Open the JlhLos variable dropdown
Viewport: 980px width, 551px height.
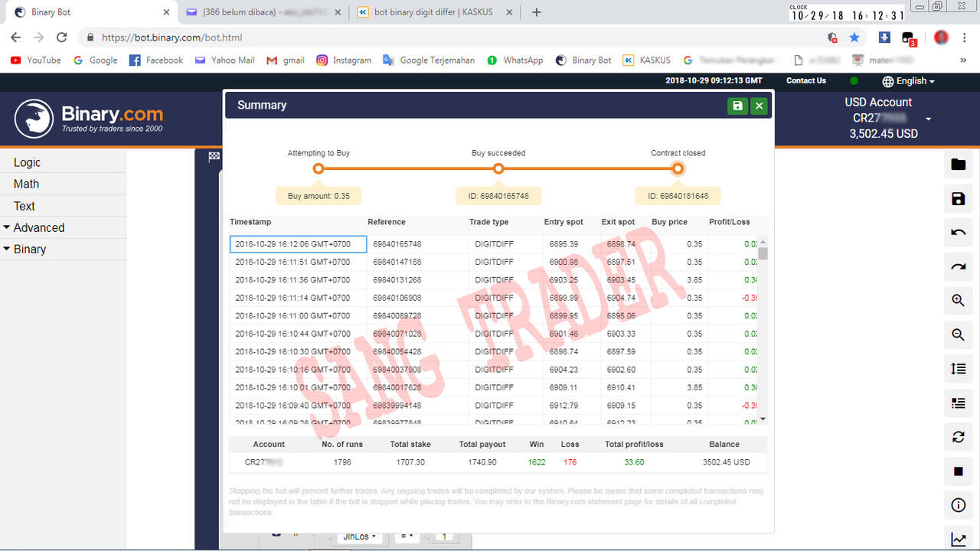click(361, 536)
